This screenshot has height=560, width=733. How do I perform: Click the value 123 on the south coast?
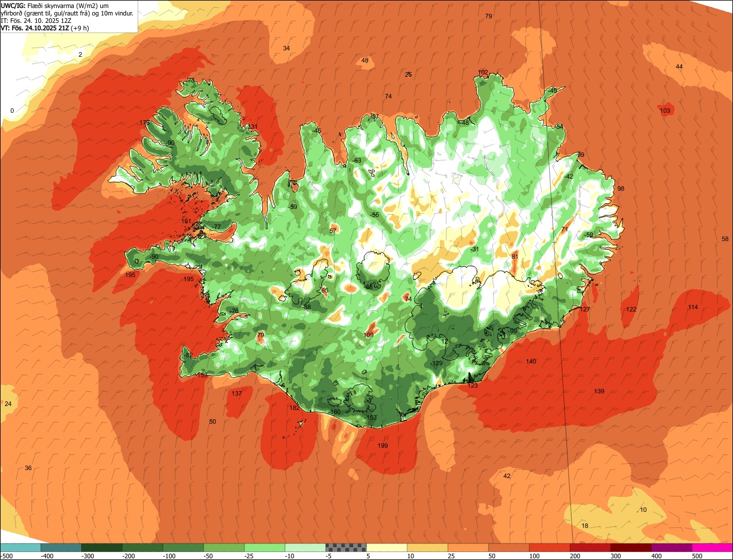[472, 385]
